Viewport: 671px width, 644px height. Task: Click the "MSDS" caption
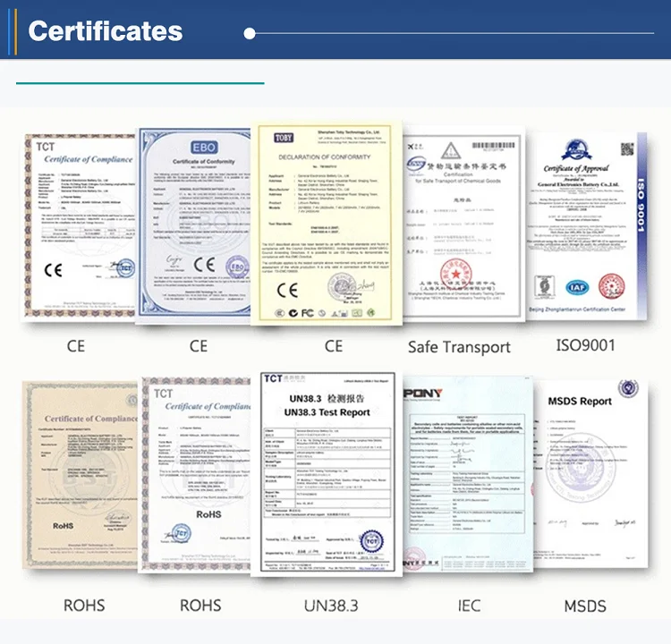coord(585,606)
